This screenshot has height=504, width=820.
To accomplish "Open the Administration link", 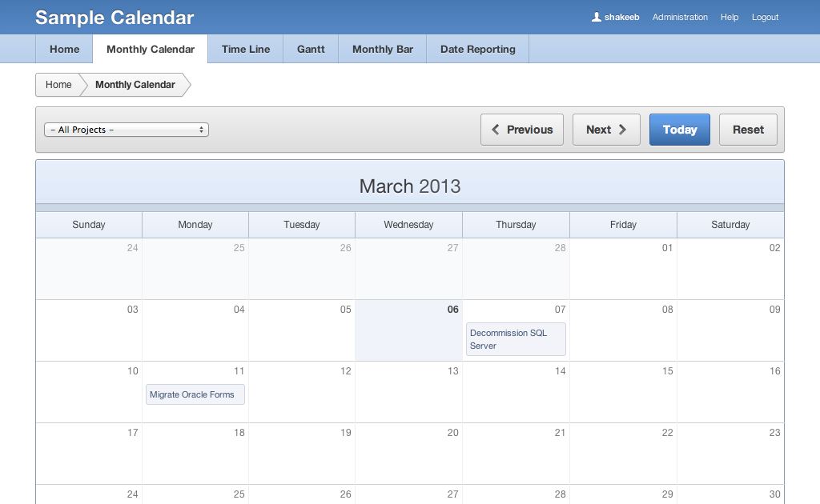I will tap(680, 17).
